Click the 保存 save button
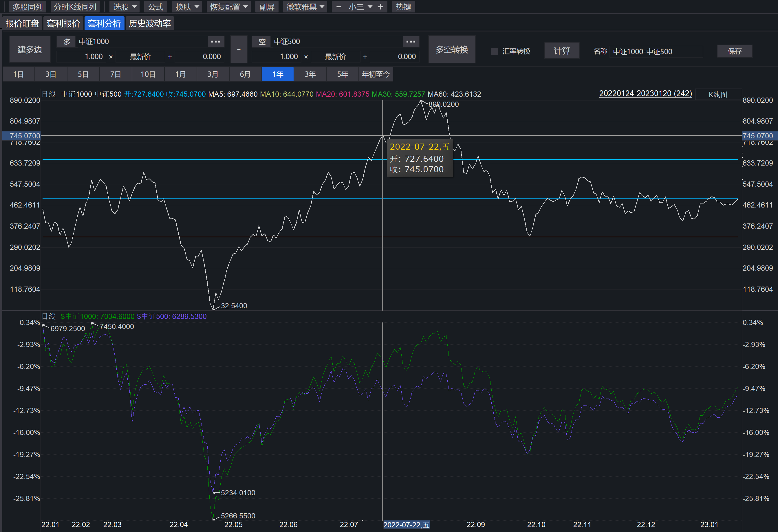The image size is (778, 532). click(x=734, y=51)
